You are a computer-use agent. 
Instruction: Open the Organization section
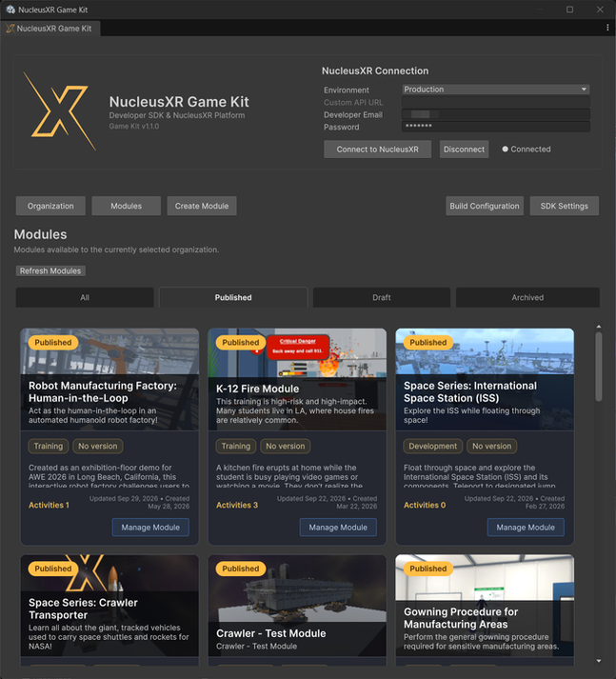click(x=50, y=206)
